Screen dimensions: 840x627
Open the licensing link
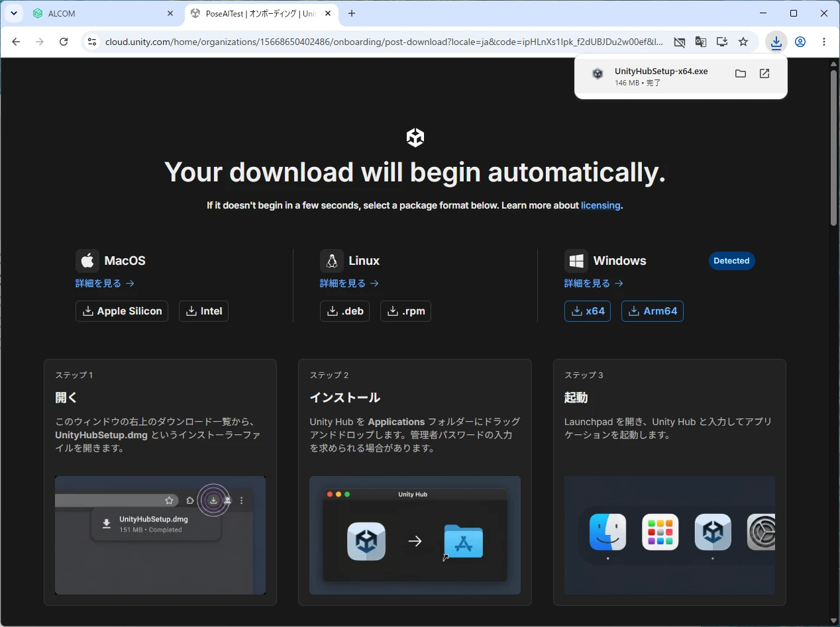[x=600, y=205]
